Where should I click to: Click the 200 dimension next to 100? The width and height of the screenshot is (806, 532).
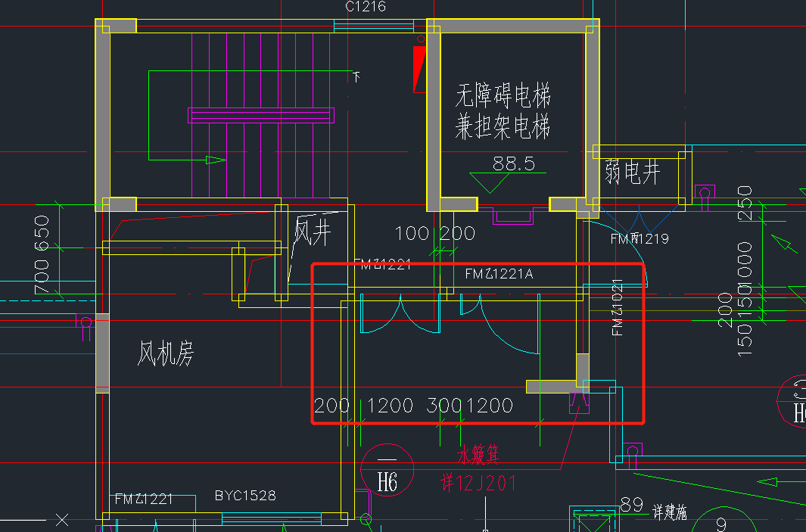tap(457, 233)
